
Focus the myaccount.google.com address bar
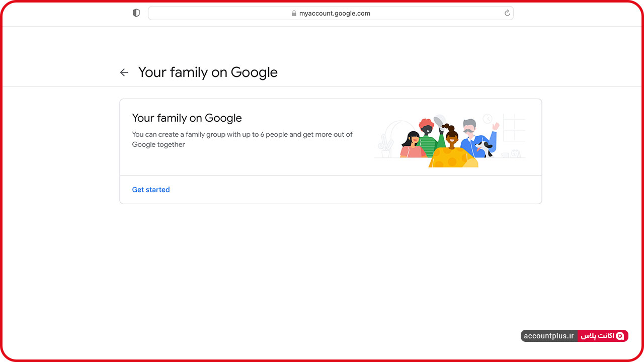(331, 13)
